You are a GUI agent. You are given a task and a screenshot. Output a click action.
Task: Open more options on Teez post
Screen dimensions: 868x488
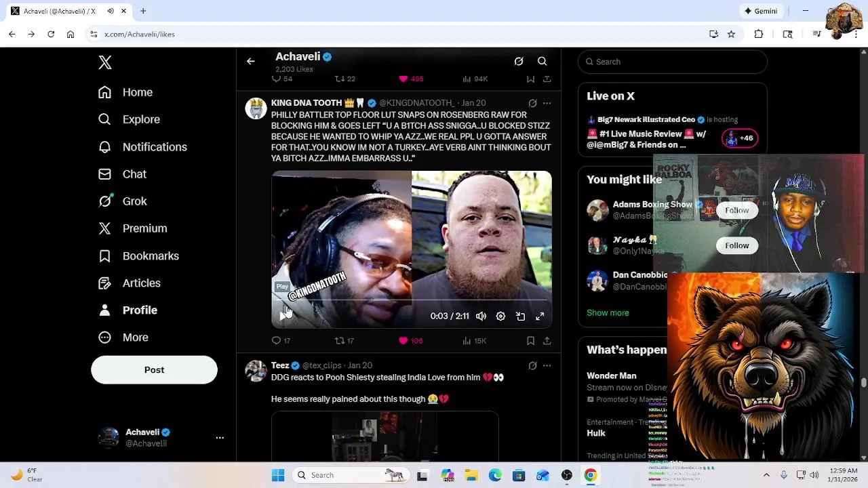(x=547, y=366)
